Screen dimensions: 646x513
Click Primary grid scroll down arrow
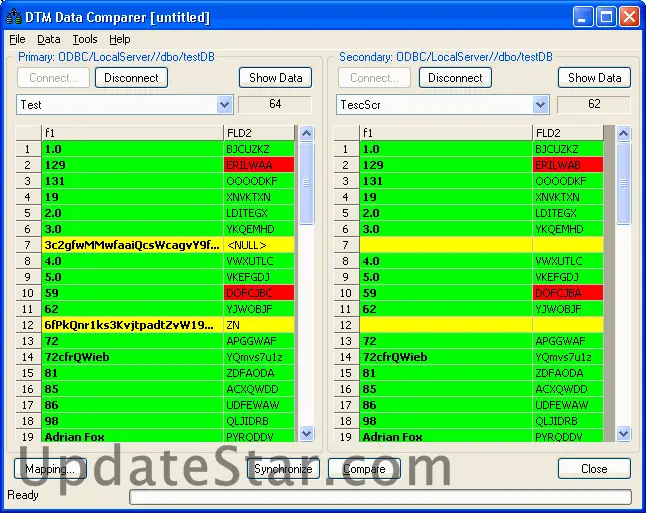[x=307, y=433]
